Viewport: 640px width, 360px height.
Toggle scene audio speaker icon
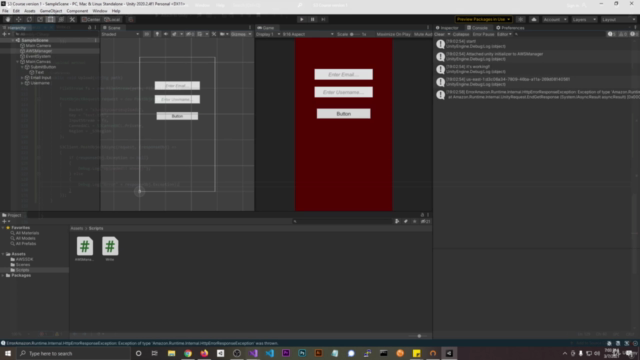click(x=166, y=34)
